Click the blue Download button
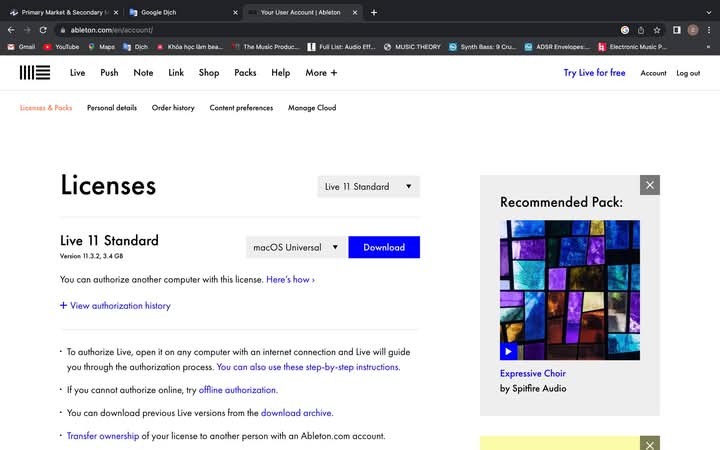720x450 pixels. (384, 247)
